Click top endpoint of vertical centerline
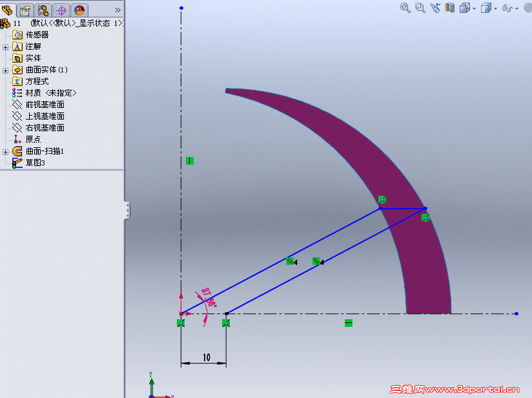 pos(181,8)
